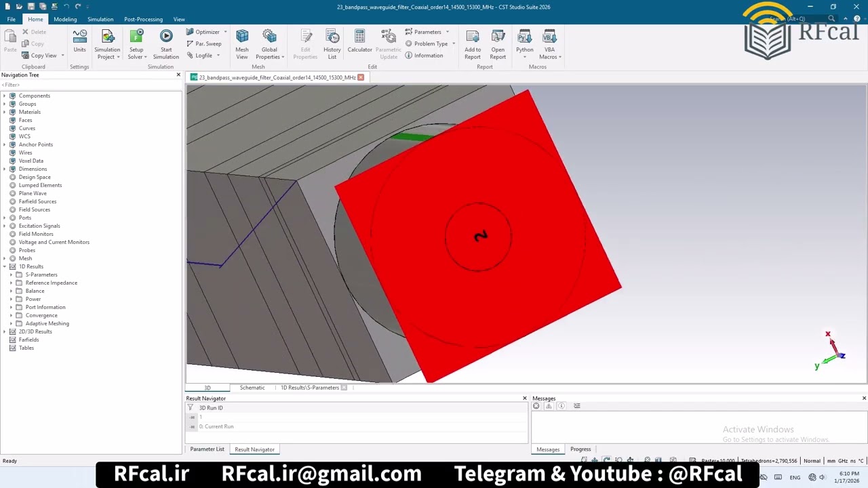Screen dimensions: 868x488
Task: Open the File menu
Action: [12, 19]
